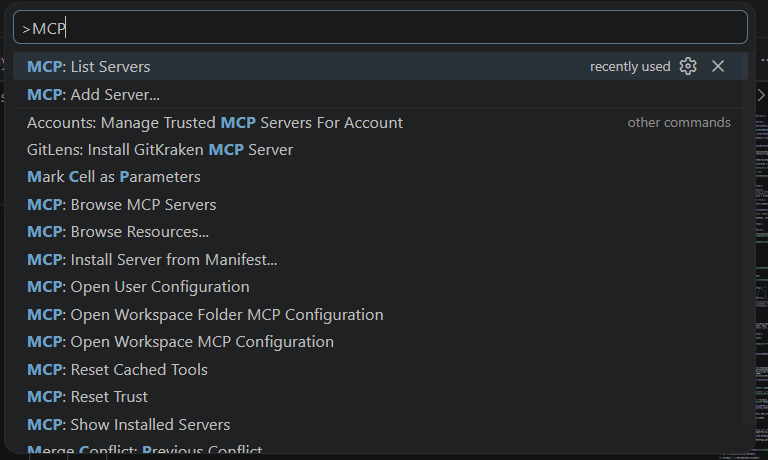This screenshot has width=768, height=460.
Task: Run MCP: Reset Cached Tools
Action: tap(380, 369)
